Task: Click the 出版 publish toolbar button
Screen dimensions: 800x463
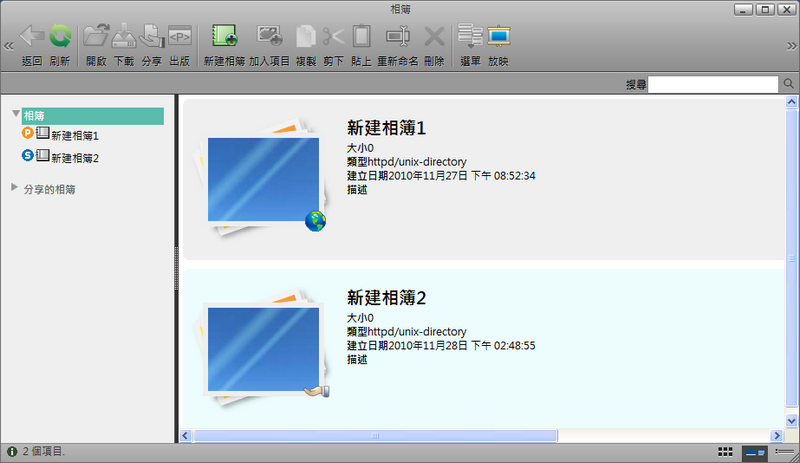Action: pyautogui.click(x=180, y=38)
